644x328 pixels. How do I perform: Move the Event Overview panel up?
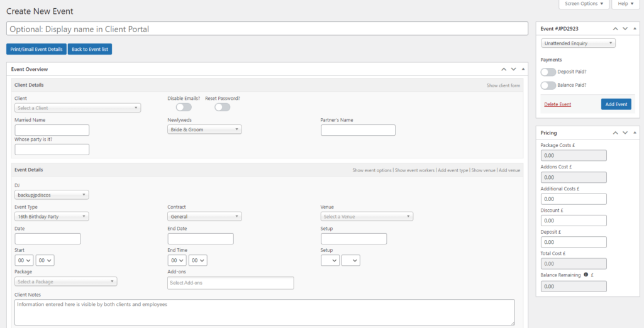point(503,69)
